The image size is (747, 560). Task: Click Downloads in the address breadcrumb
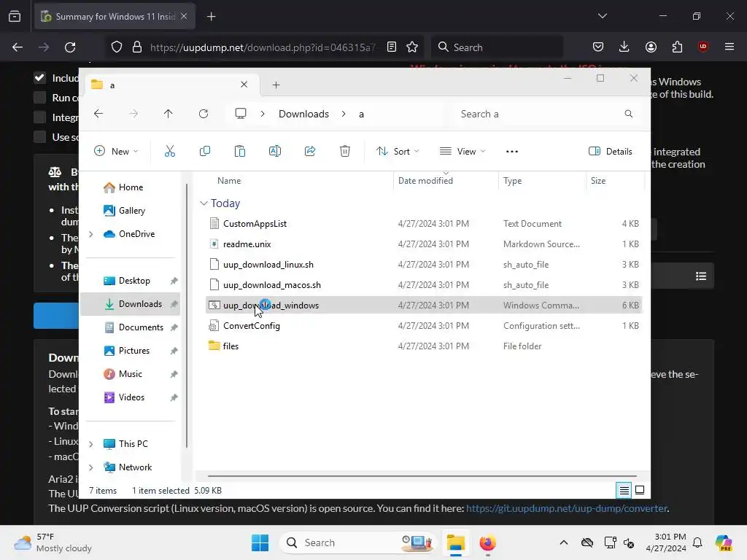pos(304,114)
